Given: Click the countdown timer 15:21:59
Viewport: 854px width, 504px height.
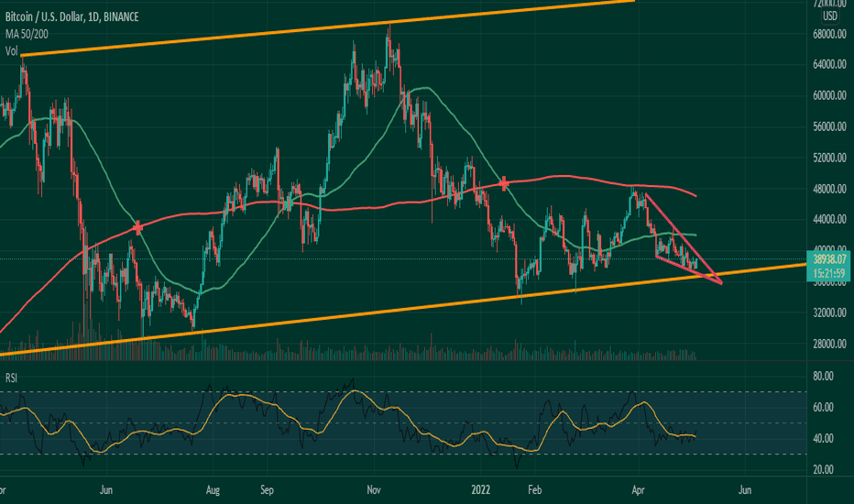Looking at the screenshot, I should point(829,273).
